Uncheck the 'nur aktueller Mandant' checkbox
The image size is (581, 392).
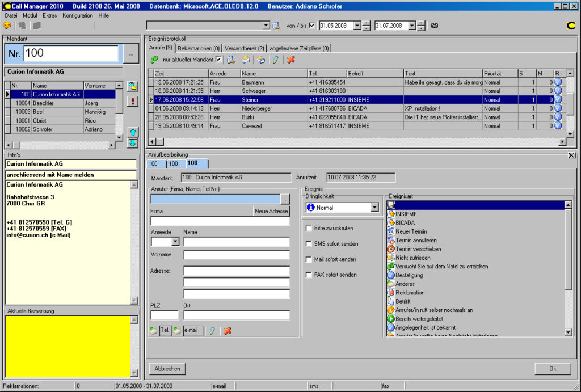pos(219,59)
